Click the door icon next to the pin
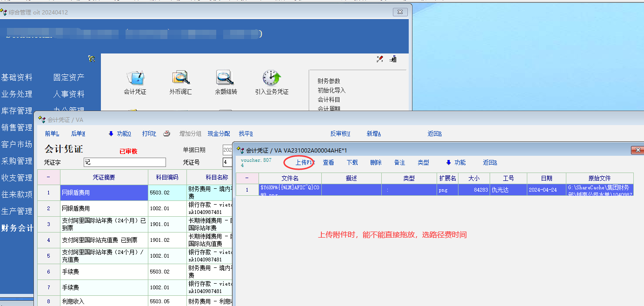The width and height of the screenshot is (644, 306). coord(393,59)
